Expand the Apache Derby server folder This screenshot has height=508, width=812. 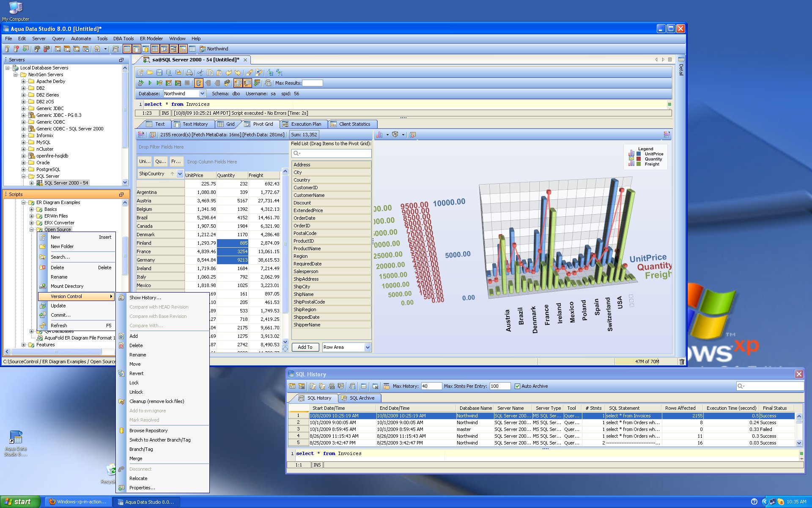pyautogui.click(x=24, y=81)
